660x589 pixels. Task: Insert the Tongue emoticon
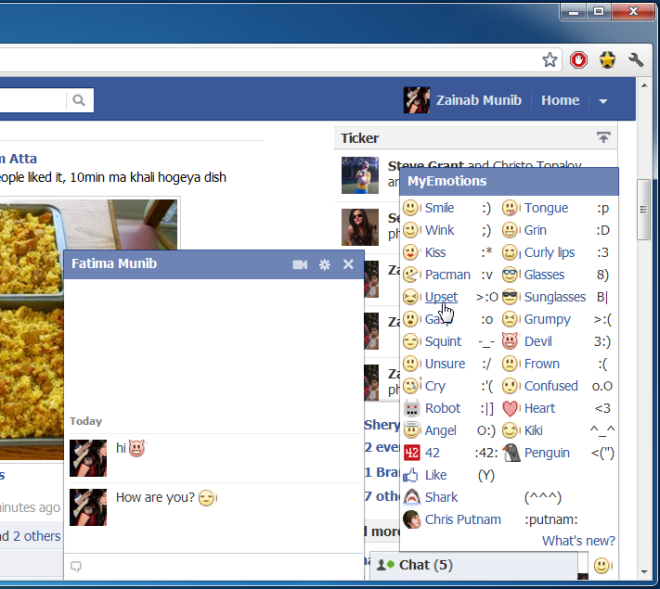point(546,208)
